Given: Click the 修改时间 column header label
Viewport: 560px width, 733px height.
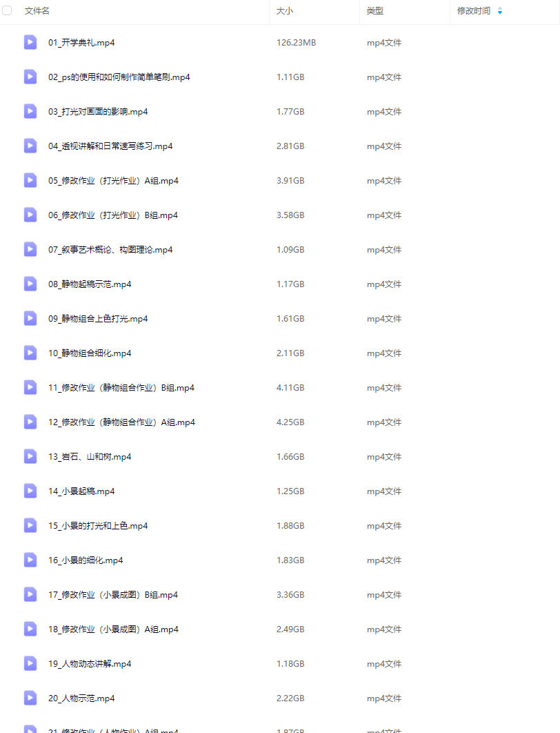Looking at the screenshot, I should tap(474, 11).
